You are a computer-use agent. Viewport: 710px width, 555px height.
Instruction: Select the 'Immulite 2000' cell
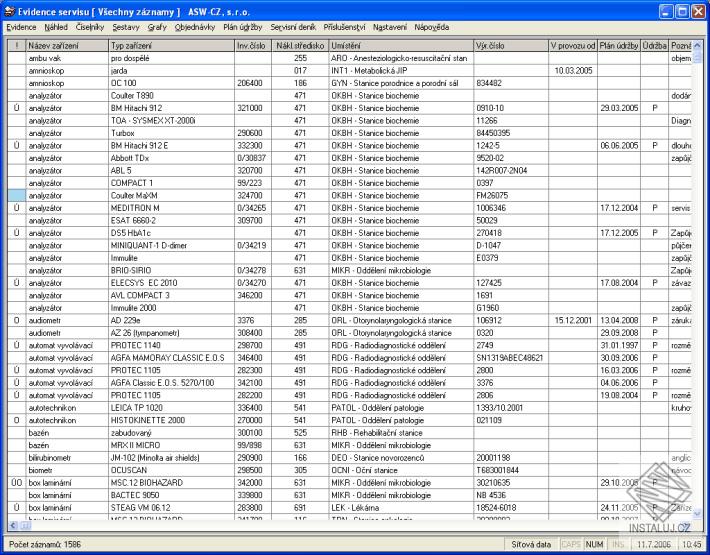(172, 308)
